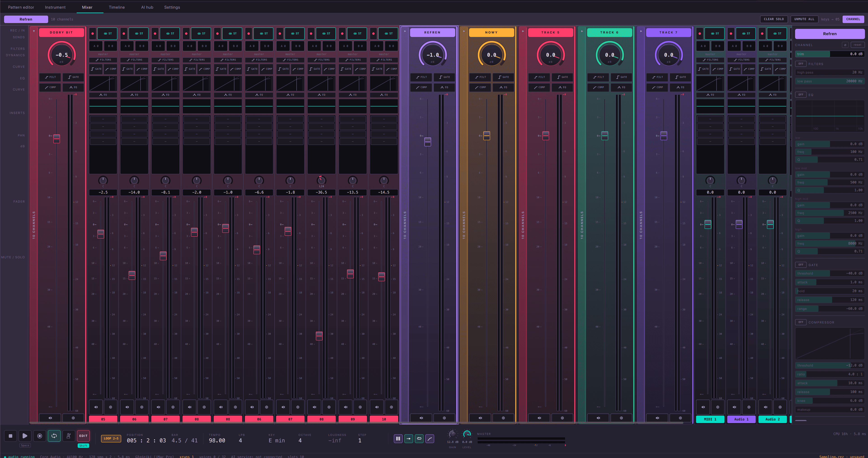Viewport: 868px width, 458px height.
Task: Mute the TRACK 6 group
Action: point(598,418)
